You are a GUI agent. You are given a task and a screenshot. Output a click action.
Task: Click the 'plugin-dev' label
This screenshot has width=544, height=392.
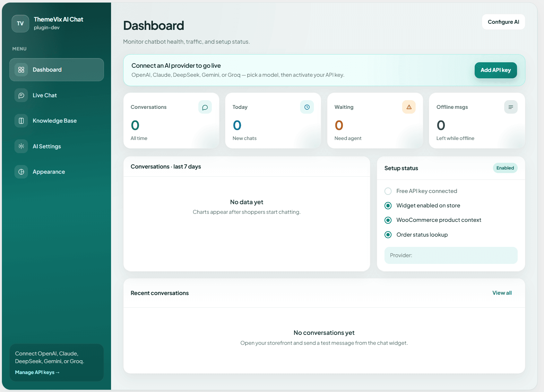(47, 28)
